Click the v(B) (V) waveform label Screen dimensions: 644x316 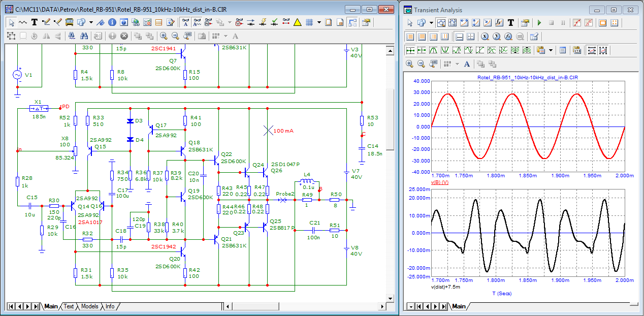click(440, 182)
